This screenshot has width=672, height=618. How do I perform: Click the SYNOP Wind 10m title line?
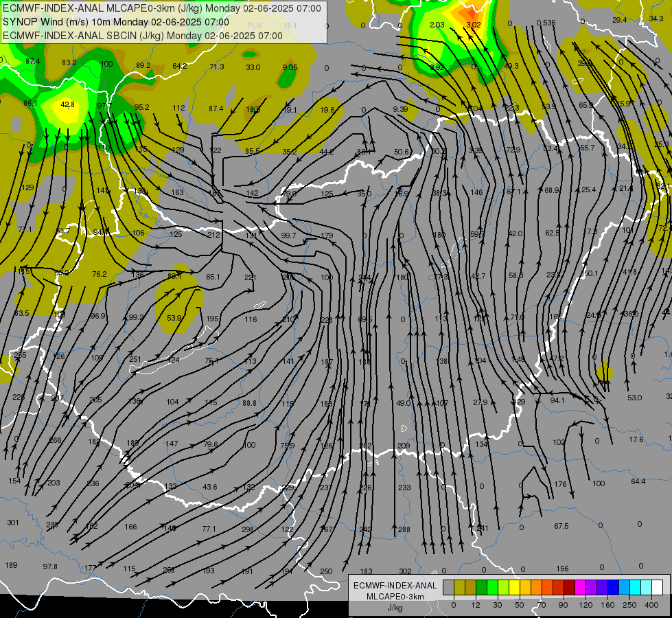click(x=116, y=22)
